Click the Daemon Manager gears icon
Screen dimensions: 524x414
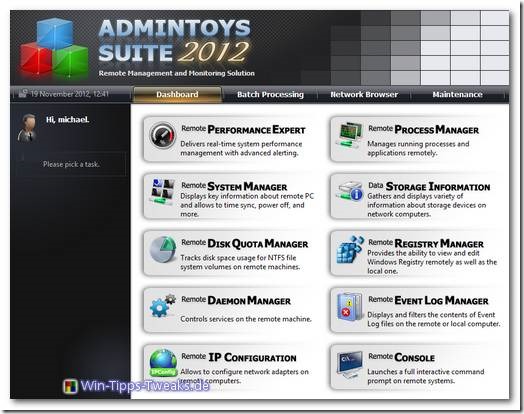click(163, 306)
